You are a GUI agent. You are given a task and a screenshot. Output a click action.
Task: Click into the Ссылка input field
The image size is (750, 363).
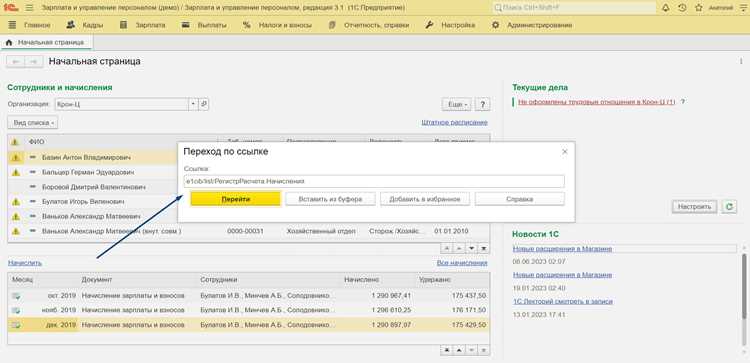pos(374,181)
